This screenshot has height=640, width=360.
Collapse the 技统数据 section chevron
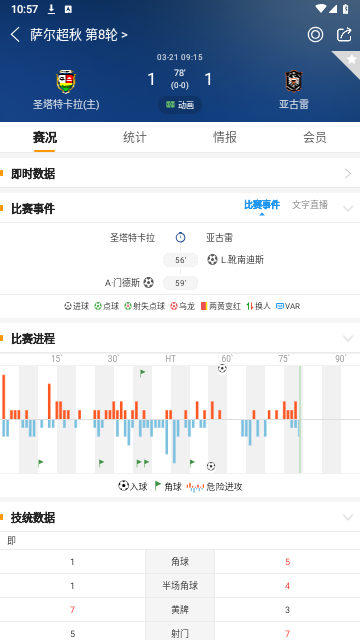[x=348, y=518]
